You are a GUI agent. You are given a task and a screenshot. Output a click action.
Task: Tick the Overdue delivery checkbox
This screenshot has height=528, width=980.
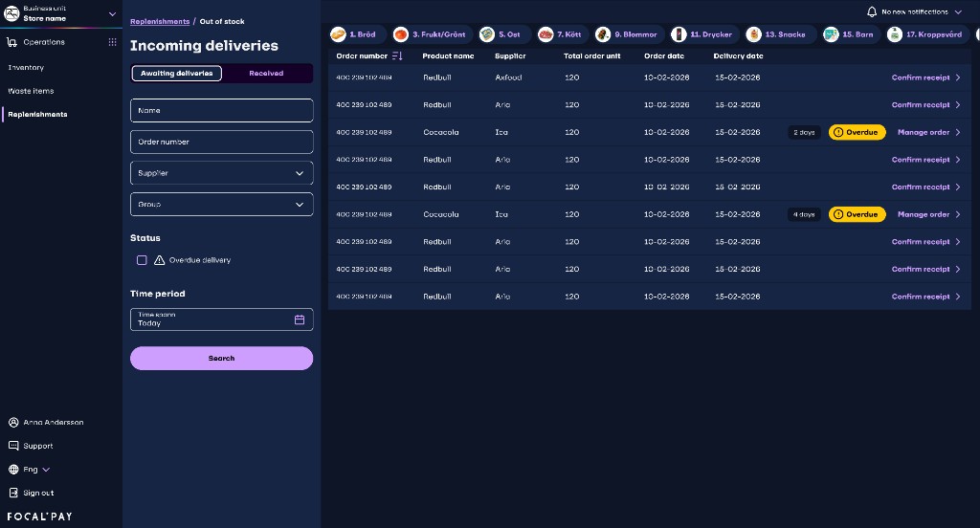click(142, 260)
